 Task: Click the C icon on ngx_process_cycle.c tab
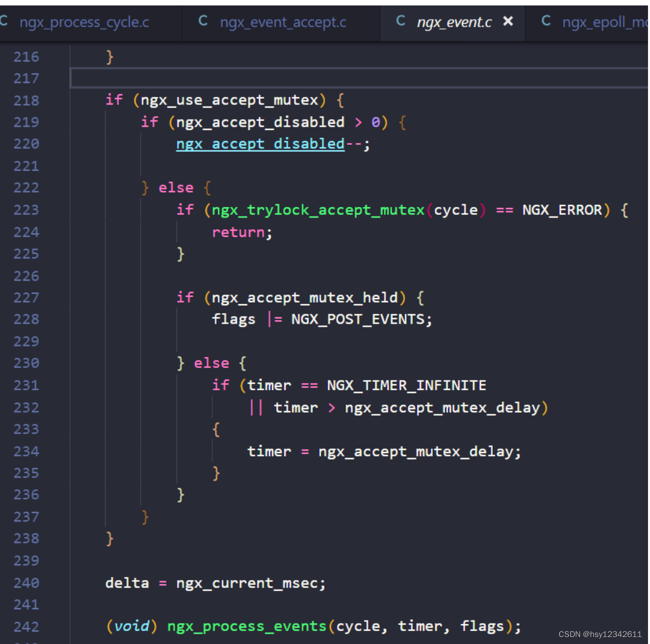point(4,21)
